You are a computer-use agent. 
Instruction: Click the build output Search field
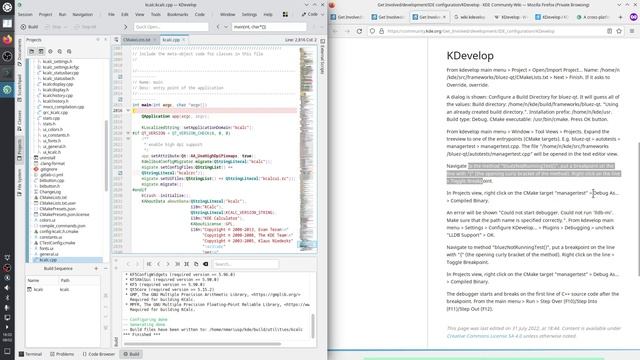(x=246, y=264)
